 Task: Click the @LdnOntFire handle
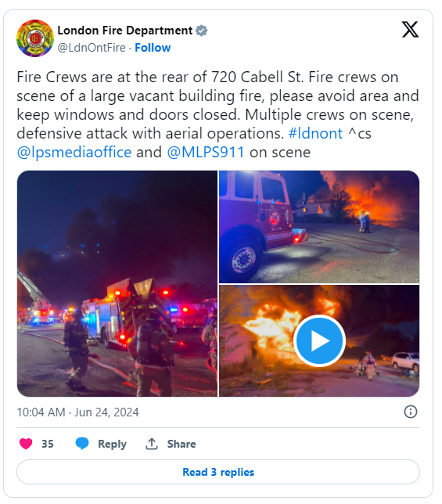tap(92, 48)
